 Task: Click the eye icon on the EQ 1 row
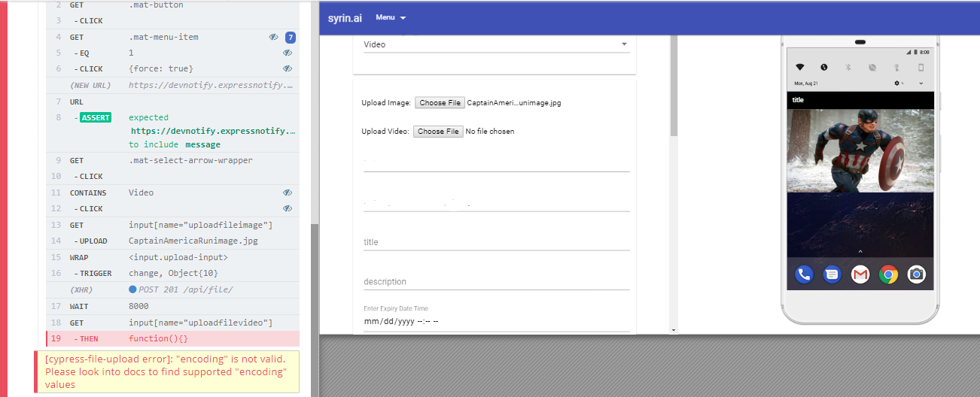click(288, 53)
